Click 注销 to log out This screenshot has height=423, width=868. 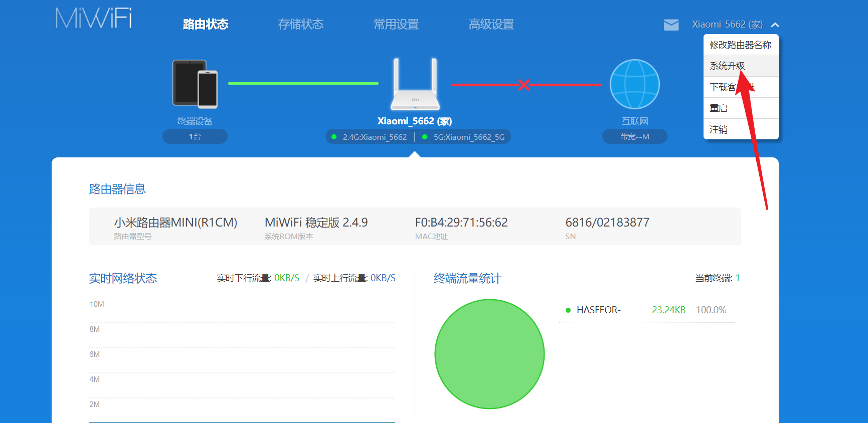click(741, 129)
